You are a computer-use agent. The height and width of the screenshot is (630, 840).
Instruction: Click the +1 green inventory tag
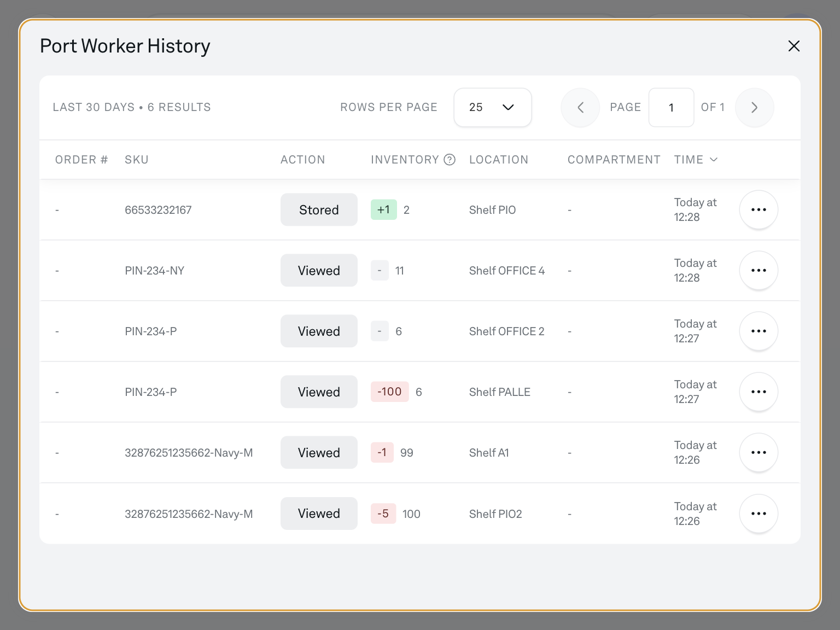(383, 209)
